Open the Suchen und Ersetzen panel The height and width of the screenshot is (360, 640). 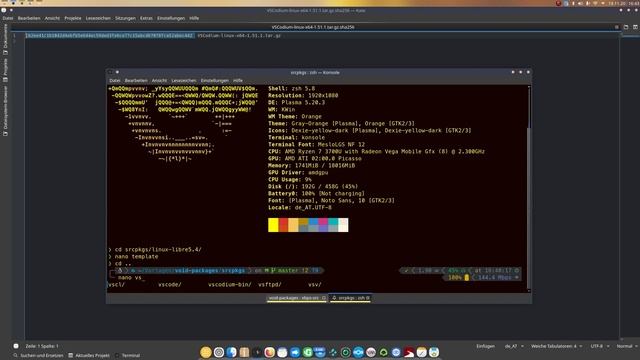coord(38,356)
